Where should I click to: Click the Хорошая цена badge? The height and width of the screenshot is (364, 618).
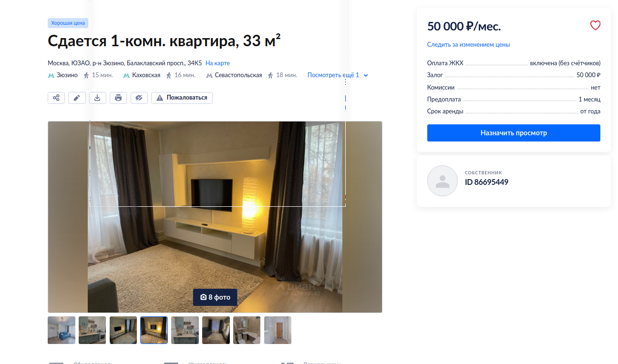click(68, 23)
